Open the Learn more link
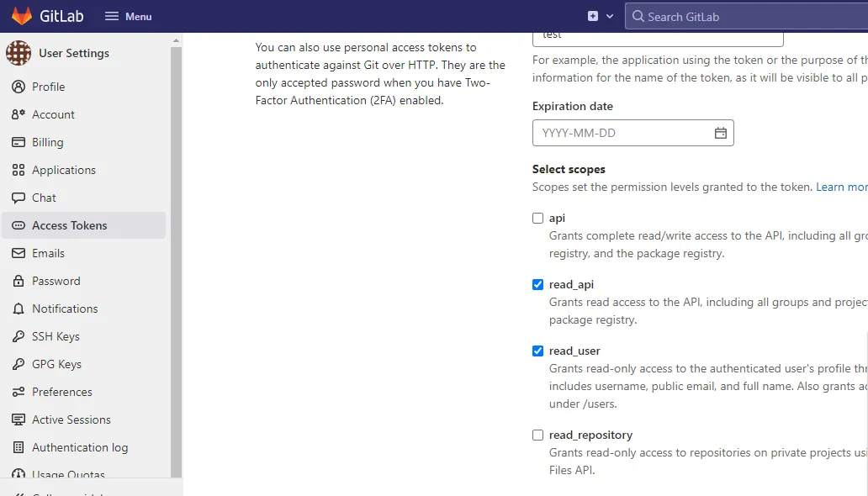Viewport: 868px width, 496px height. pyautogui.click(x=842, y=187)
